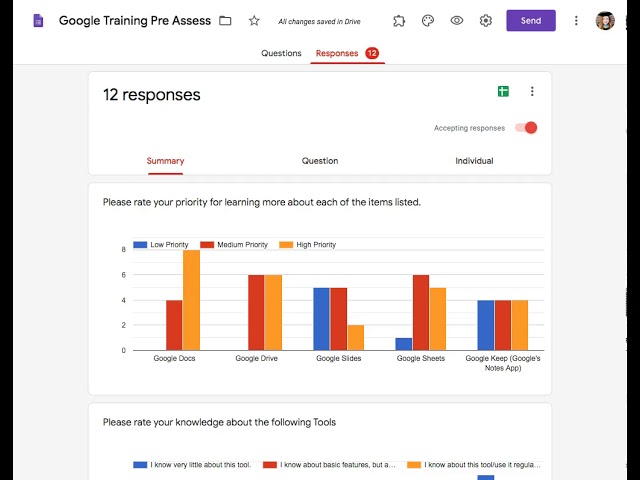This screenshot has height=480, width=640.
Task: Click 'I know very little' legend swatch
Action: pyautogui.click(x=140, y=465)
